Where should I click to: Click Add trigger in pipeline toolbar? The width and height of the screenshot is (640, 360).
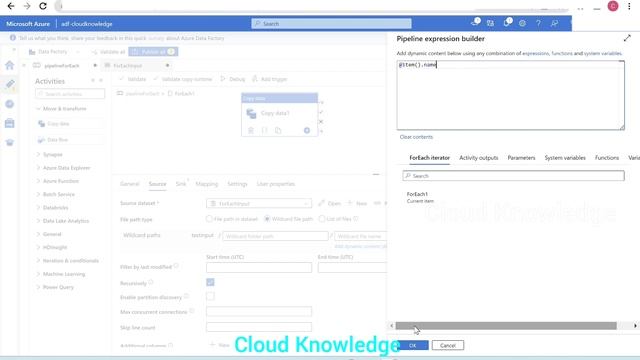coord(269,79)
